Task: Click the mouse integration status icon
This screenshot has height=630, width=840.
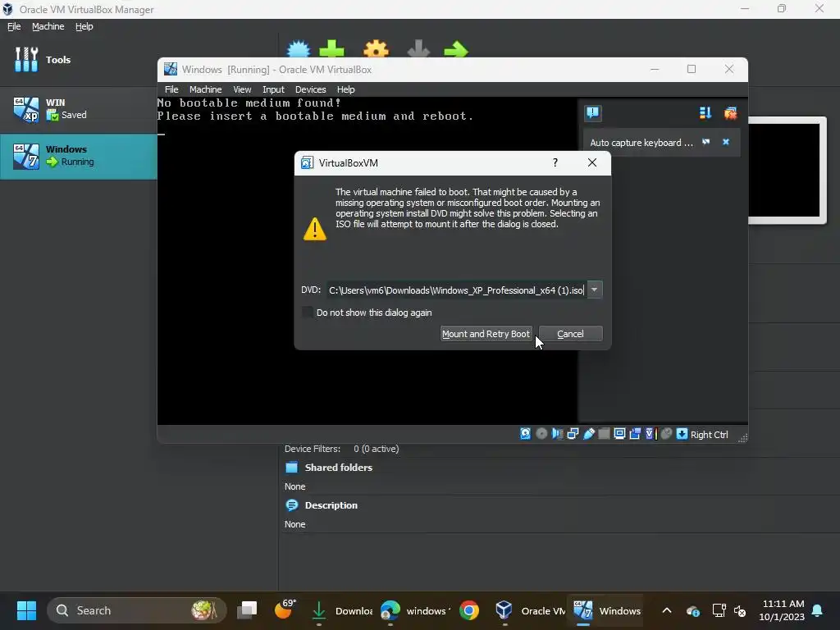Action: [666, 434]
